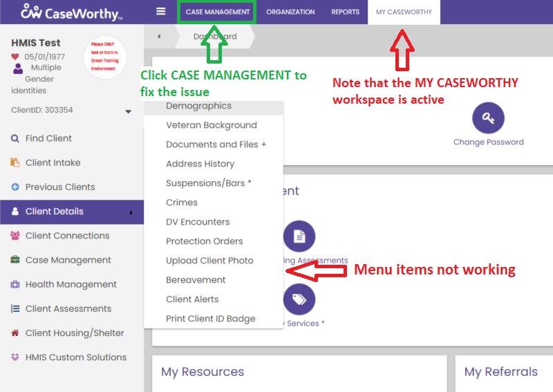Click the Find Client magnifier icon
The width and height of the screenshot is (553, 392).
15,138
